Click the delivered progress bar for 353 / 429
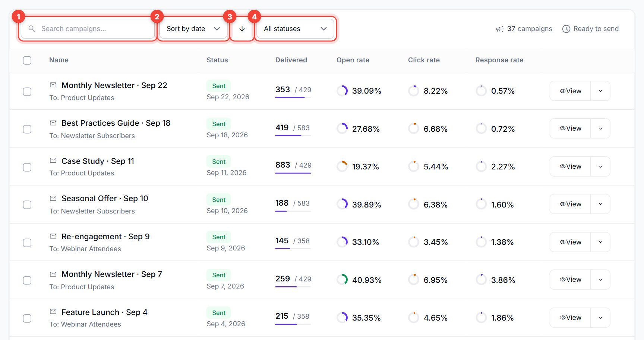Image resolution: width=644 pixels, height=340 pixels. (293, 98)
